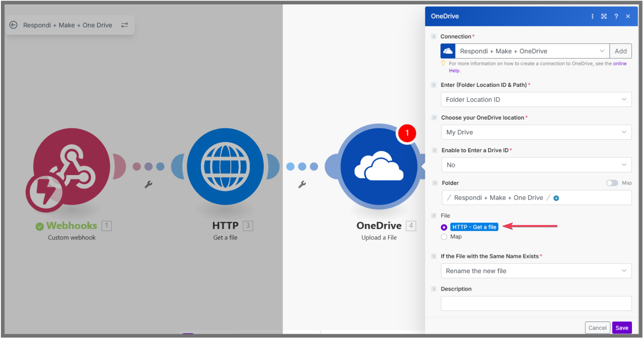The height and width of the screenshot is (339, 644).
Task: Open wrench between HTTP and OneDrive
Action: 302,184
